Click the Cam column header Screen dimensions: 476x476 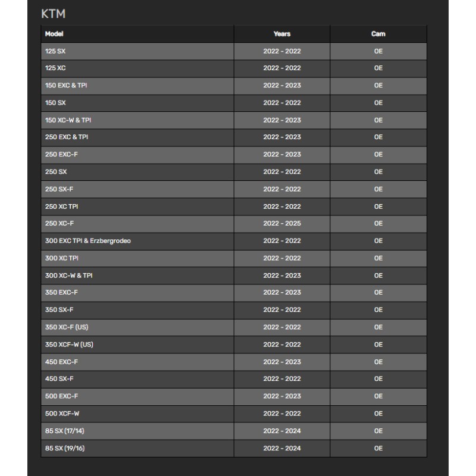[x=378, y=34]
